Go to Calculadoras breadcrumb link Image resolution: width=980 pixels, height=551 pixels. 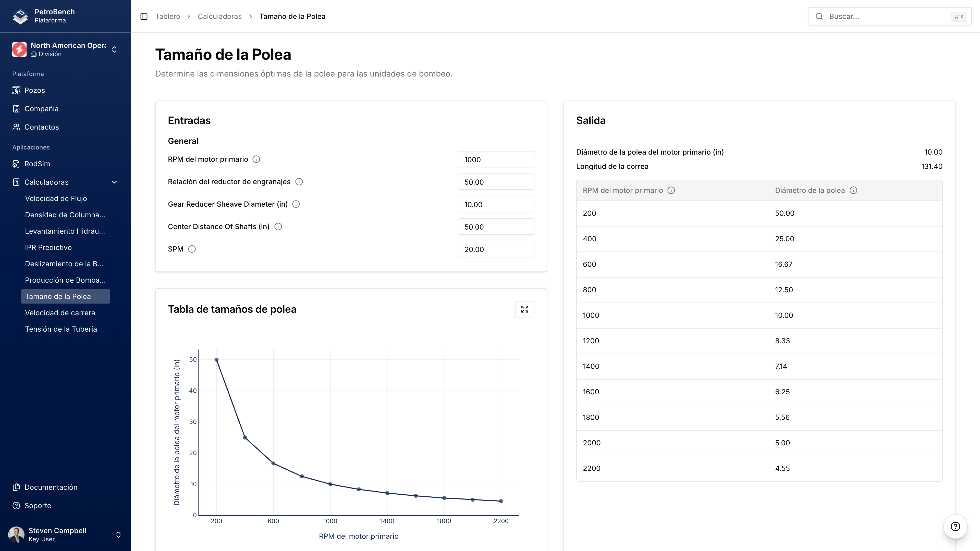click(219, 16)
